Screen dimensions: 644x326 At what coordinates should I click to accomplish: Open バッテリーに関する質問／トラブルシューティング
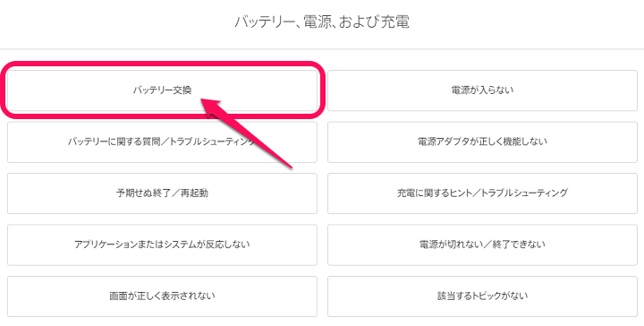(x=162, y=142)
